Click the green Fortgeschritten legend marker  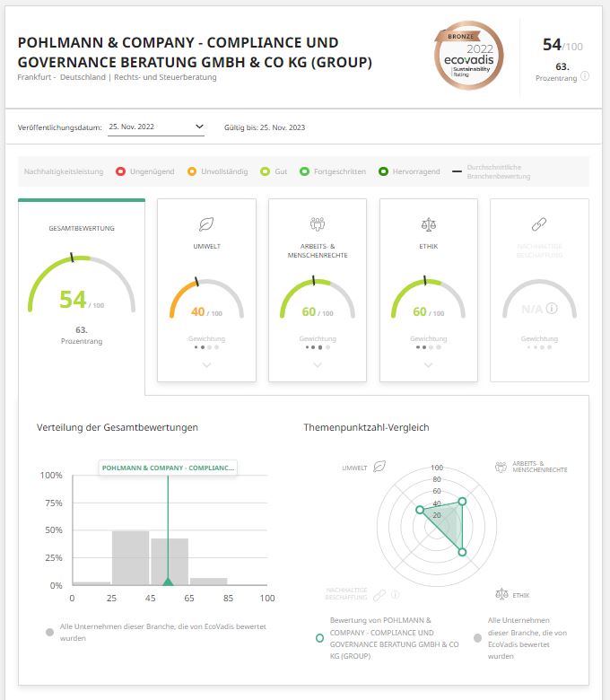tap(304, 171)
